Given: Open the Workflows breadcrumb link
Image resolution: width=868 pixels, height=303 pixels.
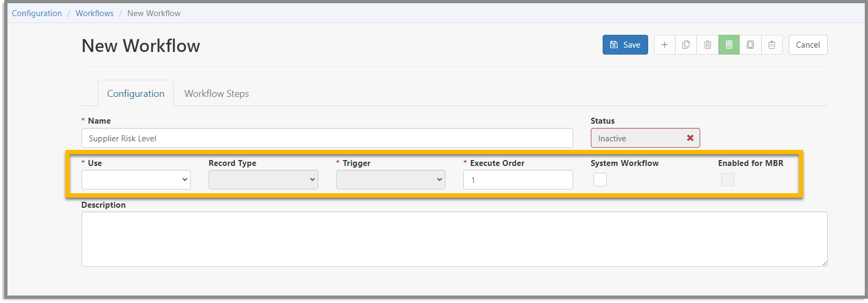Looking at the screenshot, I should click(94, 13).
